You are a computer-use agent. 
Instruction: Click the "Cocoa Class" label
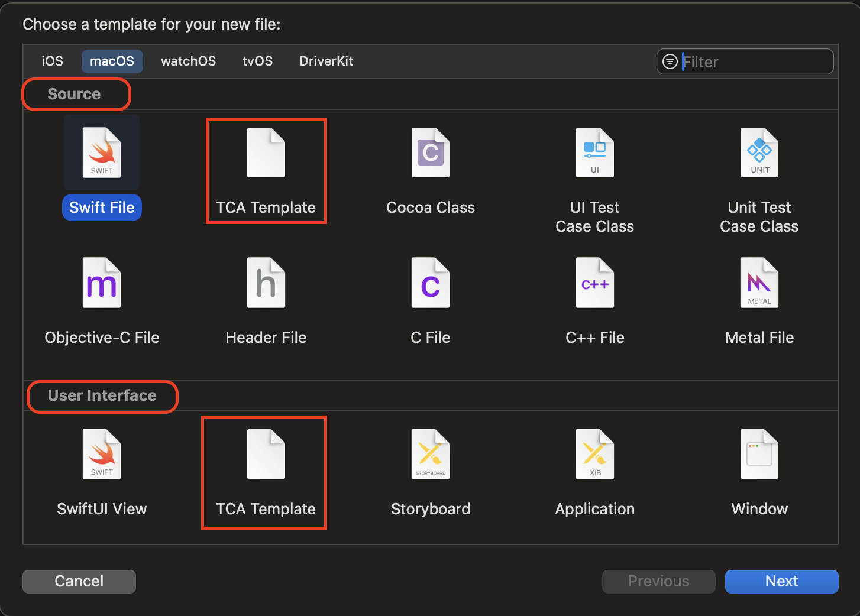431,208
